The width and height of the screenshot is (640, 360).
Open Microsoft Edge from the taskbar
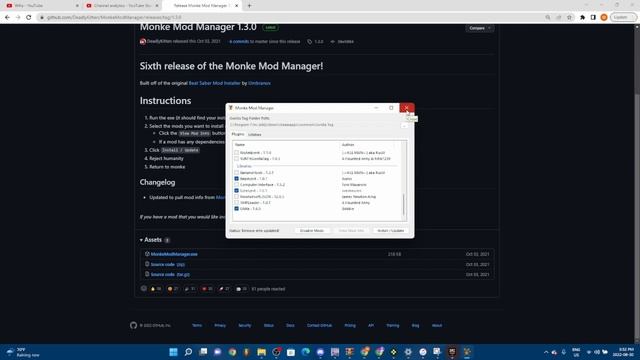306,352
